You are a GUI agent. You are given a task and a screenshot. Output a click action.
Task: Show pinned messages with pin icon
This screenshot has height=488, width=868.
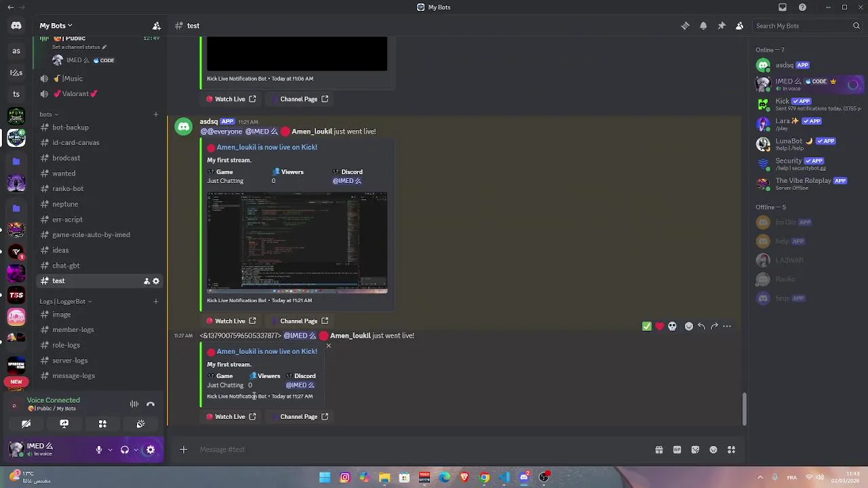coord(722,26)
